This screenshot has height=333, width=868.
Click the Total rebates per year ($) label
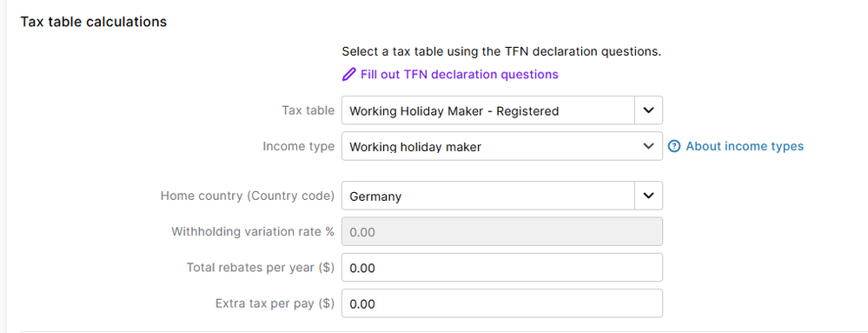click(261, 268)
